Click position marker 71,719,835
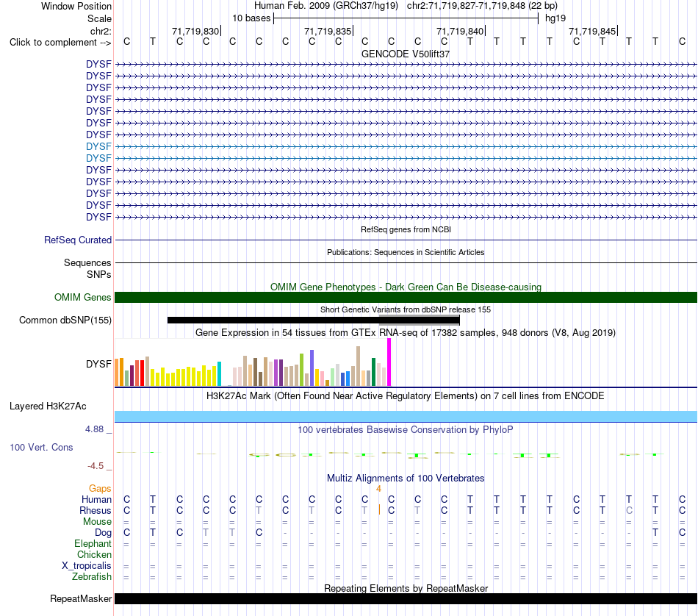Viewport: 698px width, 616px height. pyautogui.click(x=328, y=31)
